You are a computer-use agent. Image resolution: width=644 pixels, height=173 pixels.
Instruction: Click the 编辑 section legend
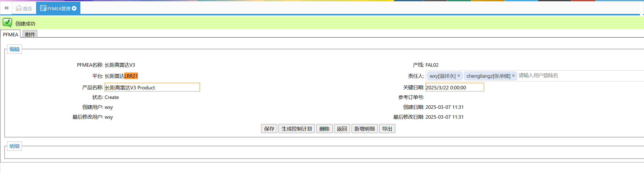point(14,49)
